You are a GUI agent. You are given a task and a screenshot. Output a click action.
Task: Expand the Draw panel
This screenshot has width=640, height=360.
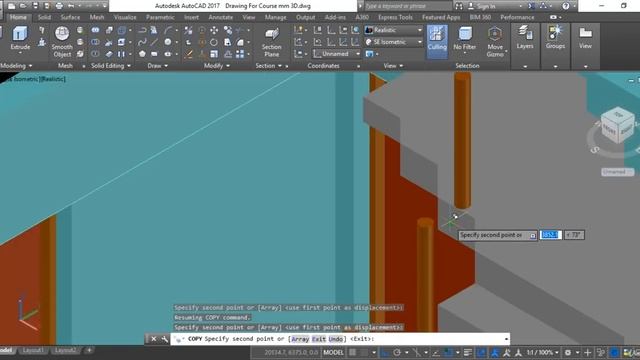point(158,66)
